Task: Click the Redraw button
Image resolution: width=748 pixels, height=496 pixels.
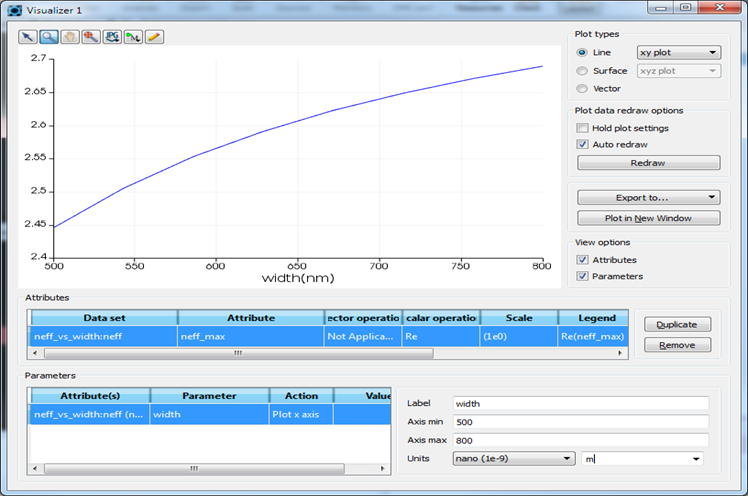Action: tap(649, 163)
